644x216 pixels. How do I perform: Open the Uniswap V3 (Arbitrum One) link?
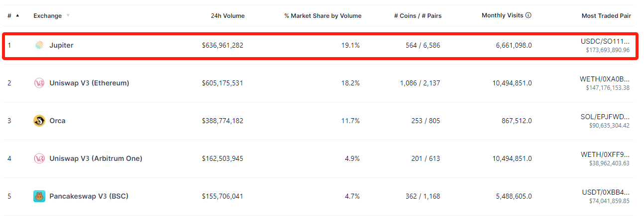click(96, 158)
